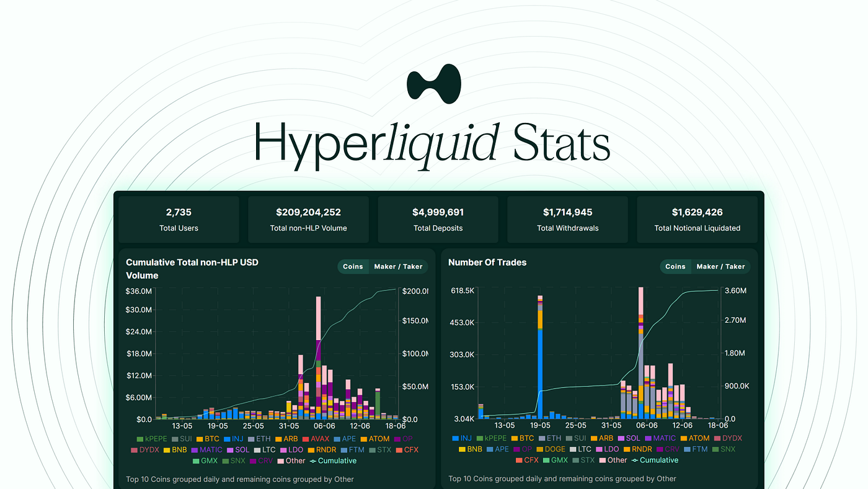Toggle the SOL series in the Trades legend
The height and width of the screenshot is (489, 868).
(x=629, y=438)
